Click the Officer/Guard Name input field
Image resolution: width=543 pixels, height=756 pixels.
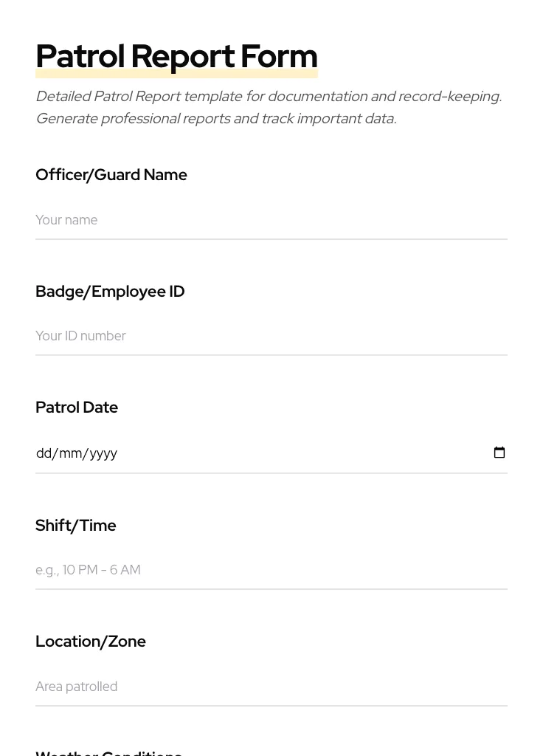(271, 220)
